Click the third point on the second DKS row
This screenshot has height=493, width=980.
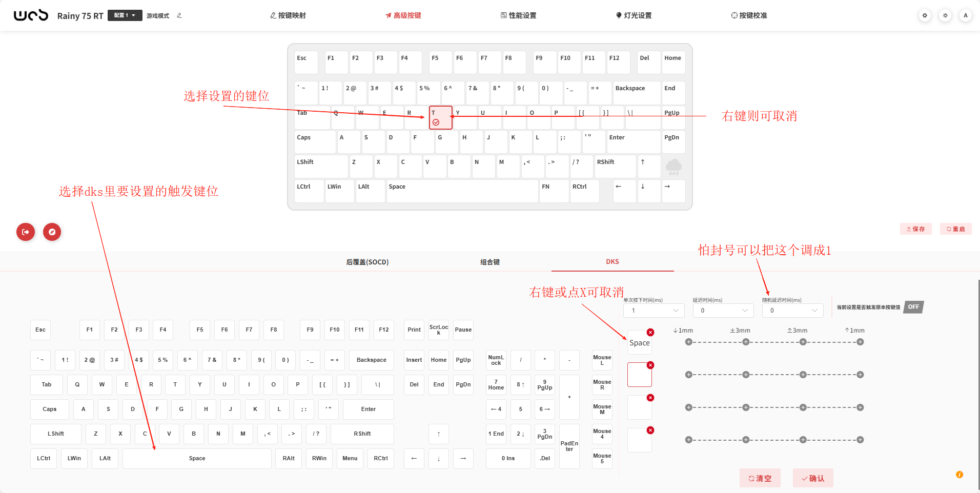(803, 375)
